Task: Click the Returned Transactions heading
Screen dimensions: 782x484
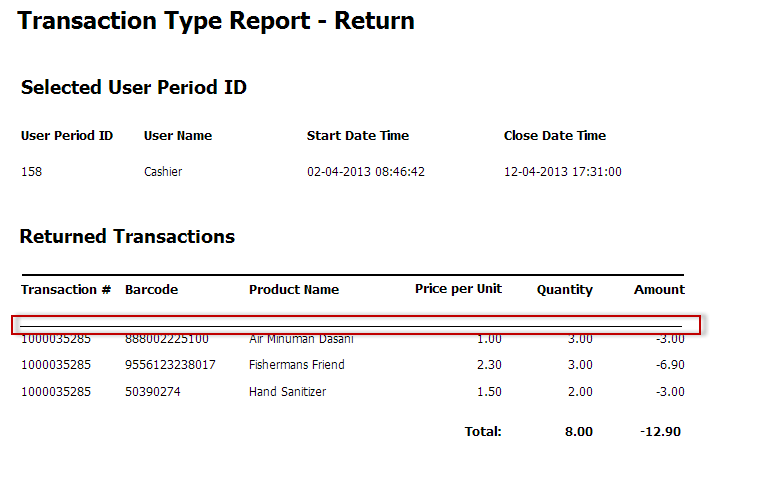Action: (x=127, y=237)
